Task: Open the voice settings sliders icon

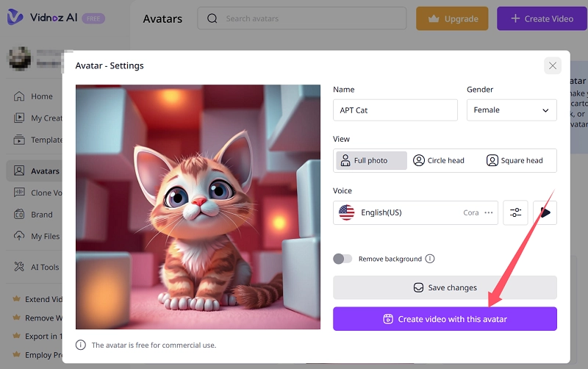Action: coord(515,212)
